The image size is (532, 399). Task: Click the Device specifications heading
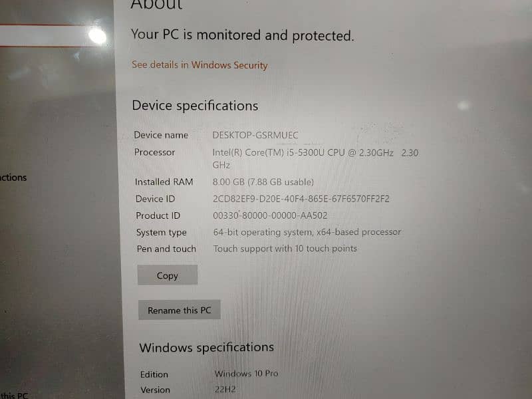point(195,106)
